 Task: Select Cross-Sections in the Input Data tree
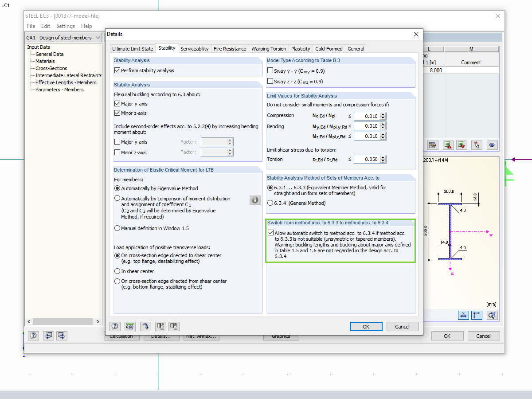[x=51, y=68]
